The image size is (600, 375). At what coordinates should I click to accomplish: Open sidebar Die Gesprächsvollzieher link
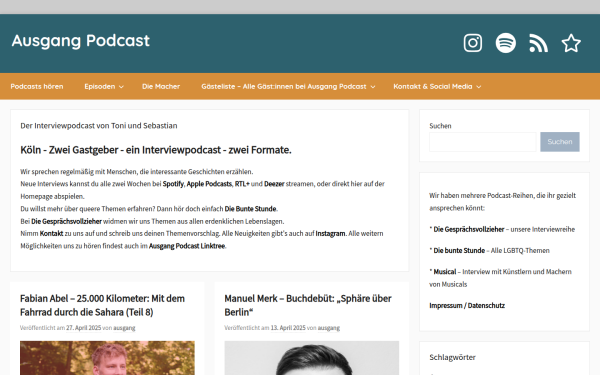pyautogui.click(x=469, y=230)
